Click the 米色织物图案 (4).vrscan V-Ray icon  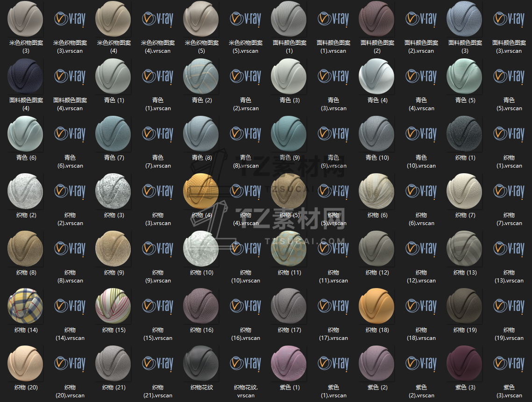(x=158, y=19)
